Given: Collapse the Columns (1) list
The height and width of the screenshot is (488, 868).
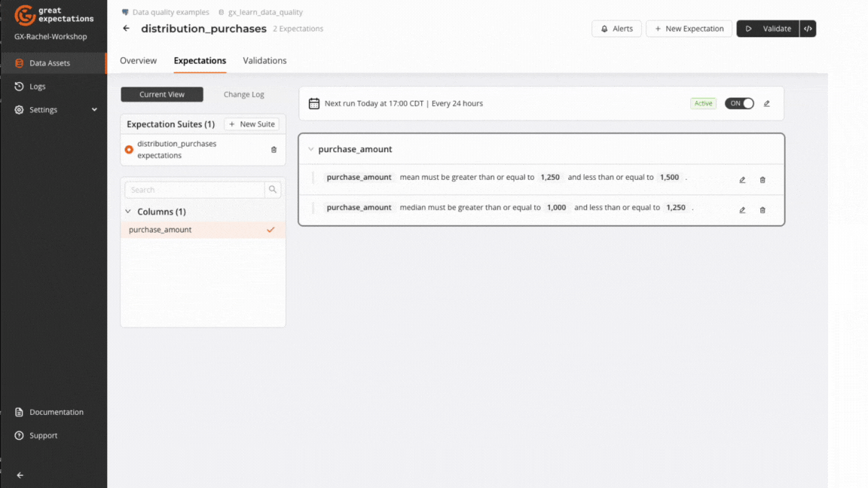Looking at the screenshot, I should [128, 212].
